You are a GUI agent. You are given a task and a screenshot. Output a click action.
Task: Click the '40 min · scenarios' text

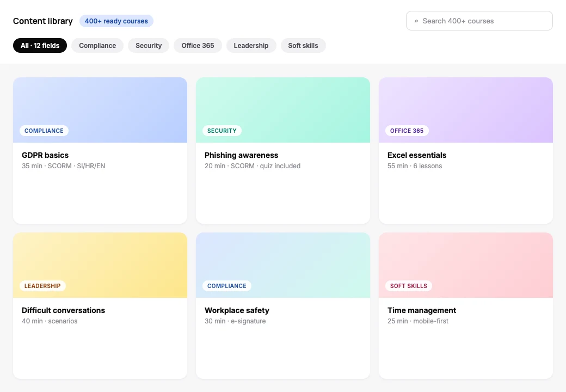(x=50, y=321)
